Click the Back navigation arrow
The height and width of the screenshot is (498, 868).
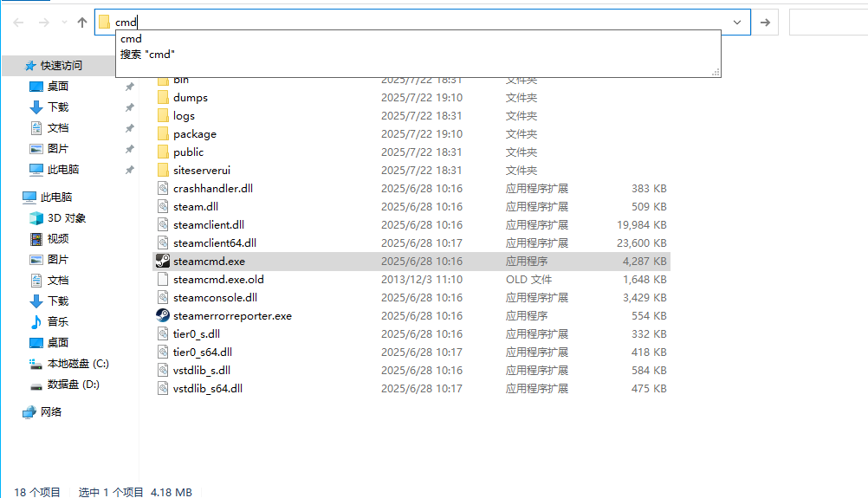[x=18, y=23]
